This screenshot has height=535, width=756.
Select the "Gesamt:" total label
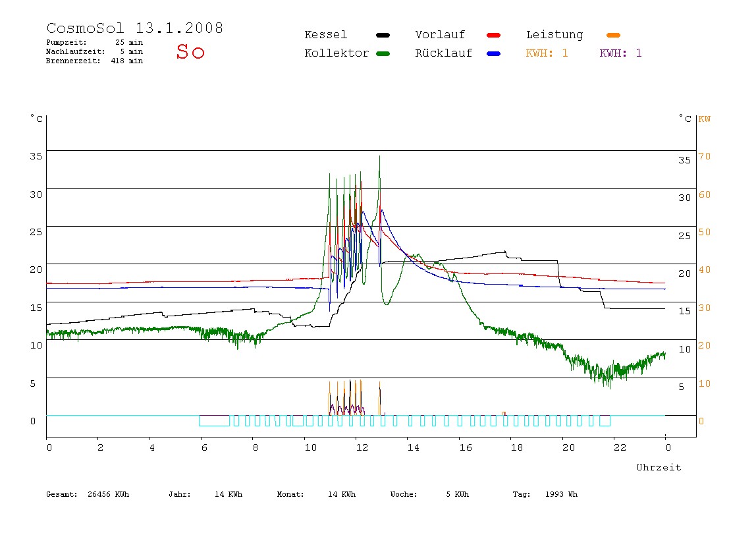(x=62, y=494)
